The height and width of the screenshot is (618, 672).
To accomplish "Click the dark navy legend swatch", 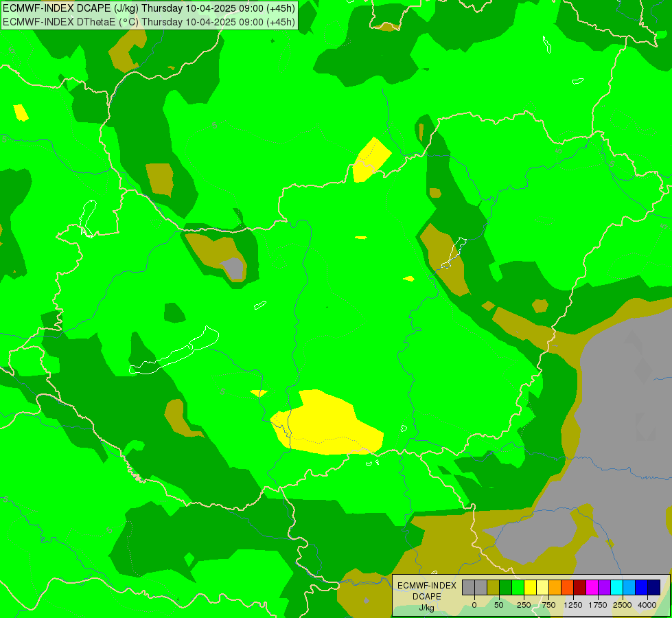I will [x=653, y=587].
